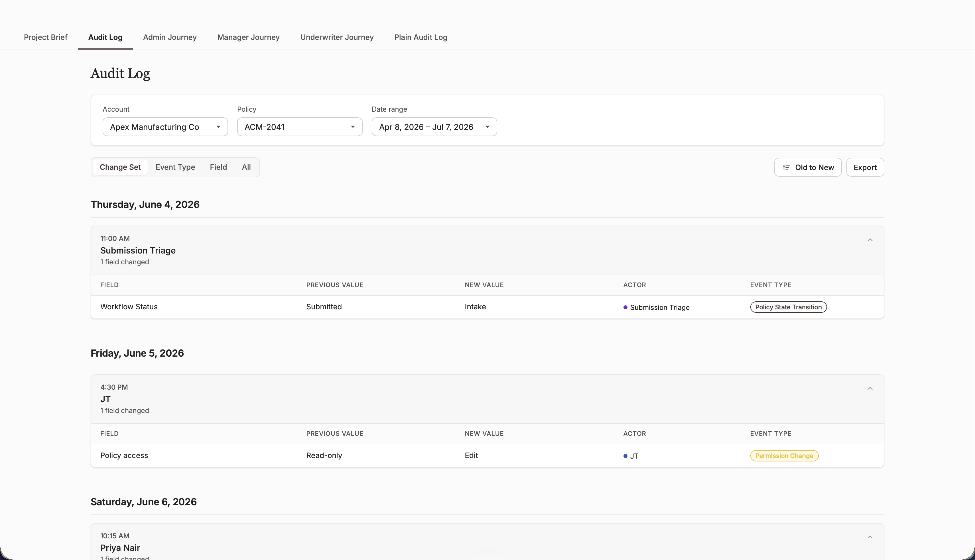The height and width of the screenshot is (560, 975).
Task: Click the JT actor name in table row
Action: coord(634,456)
